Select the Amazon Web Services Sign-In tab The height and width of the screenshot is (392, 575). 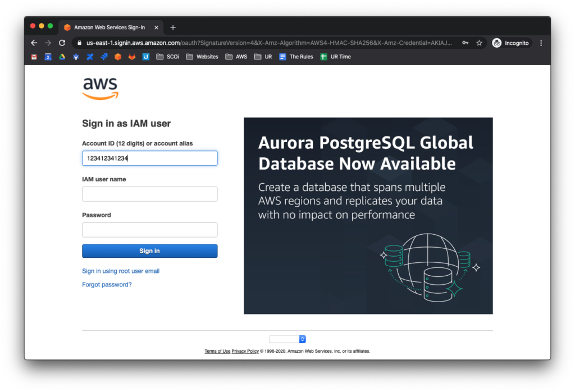(x=109, y=28)
